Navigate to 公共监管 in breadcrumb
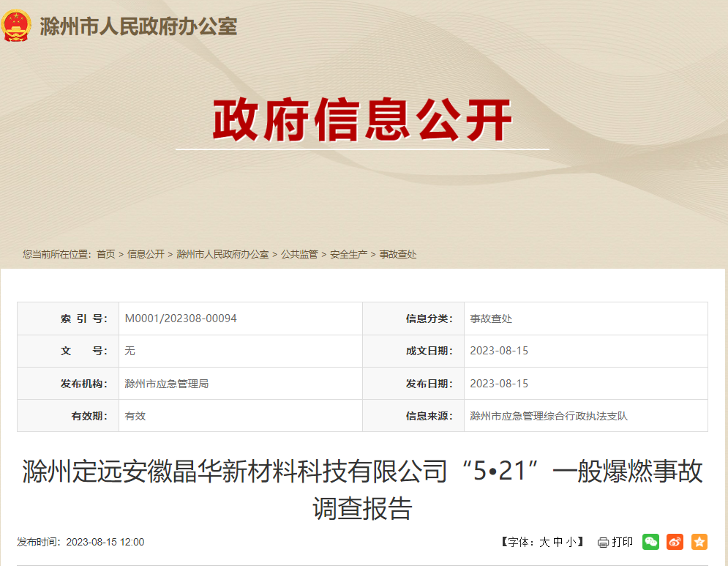 [299, 254]
